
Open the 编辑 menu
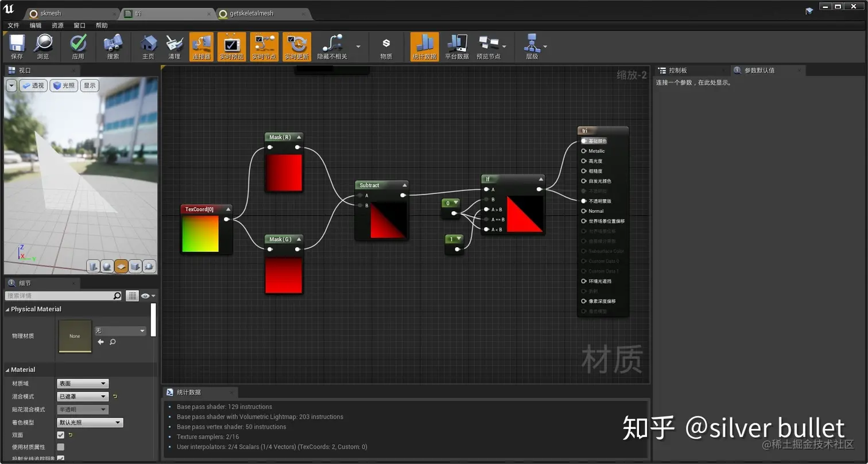pos(36,25)
